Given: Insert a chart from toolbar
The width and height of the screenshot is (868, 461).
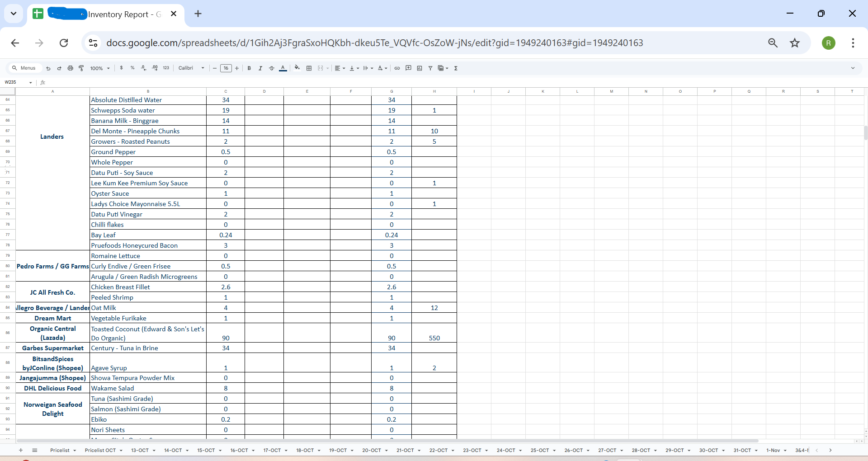Looking at the screenshot, I should click(420, 68).
